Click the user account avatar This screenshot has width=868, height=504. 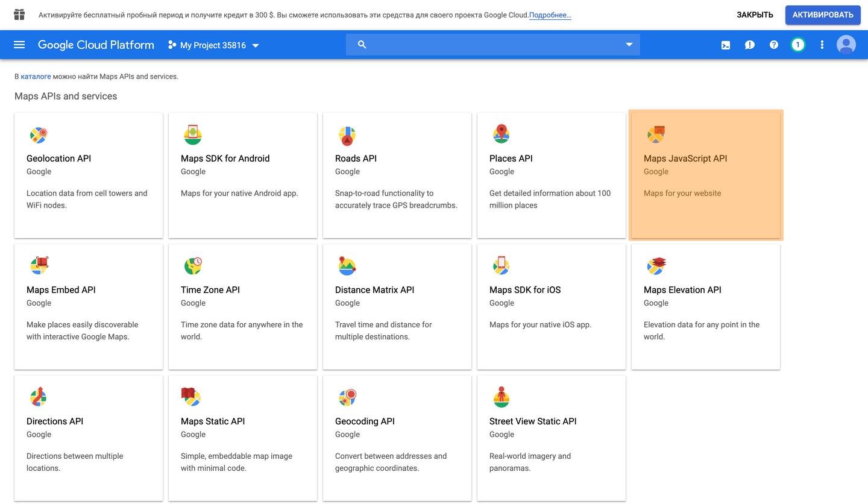tap(846, 45)
